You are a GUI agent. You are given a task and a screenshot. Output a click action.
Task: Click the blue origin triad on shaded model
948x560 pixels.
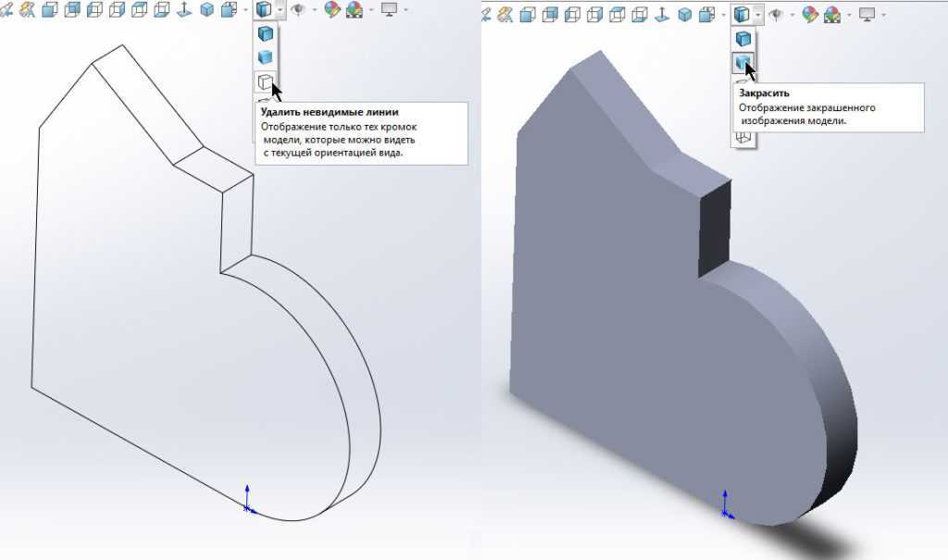pyautogui.click(x=724, y=506)
